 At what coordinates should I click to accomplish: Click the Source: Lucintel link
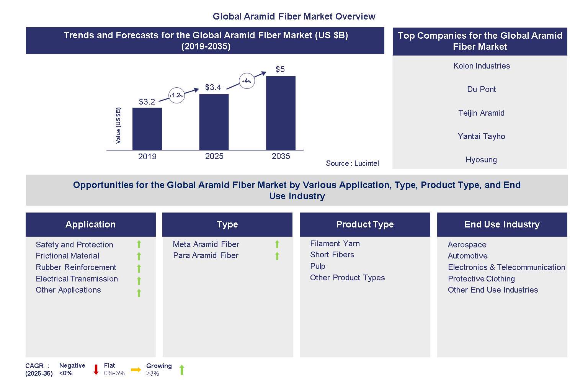[352, 163]
